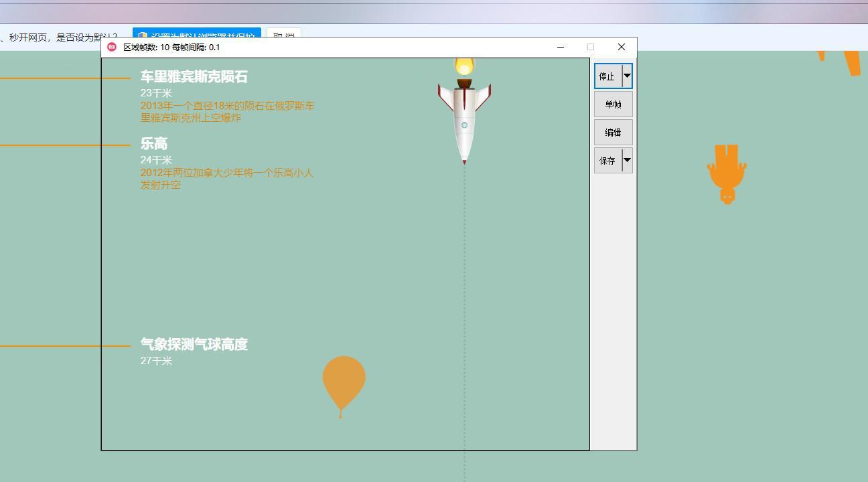Select the heading 气象探测气球高度

click(194, 344)
